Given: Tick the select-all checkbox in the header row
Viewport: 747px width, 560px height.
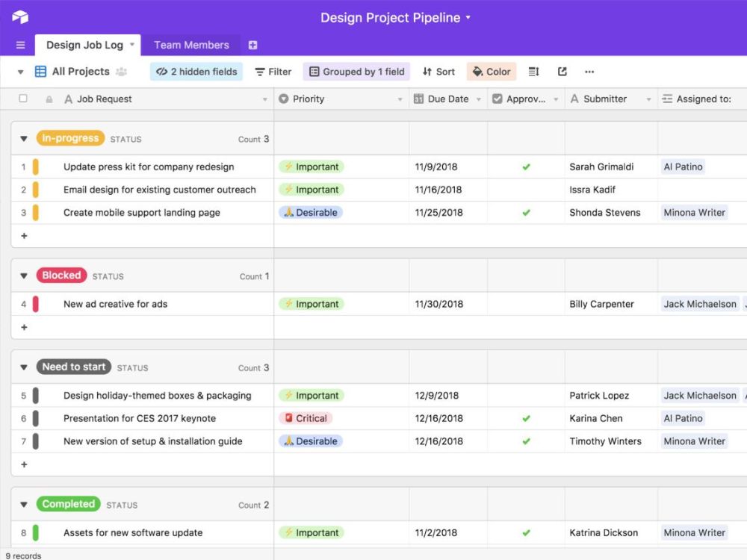Looking at the screenshot, I should click(23, 99).
